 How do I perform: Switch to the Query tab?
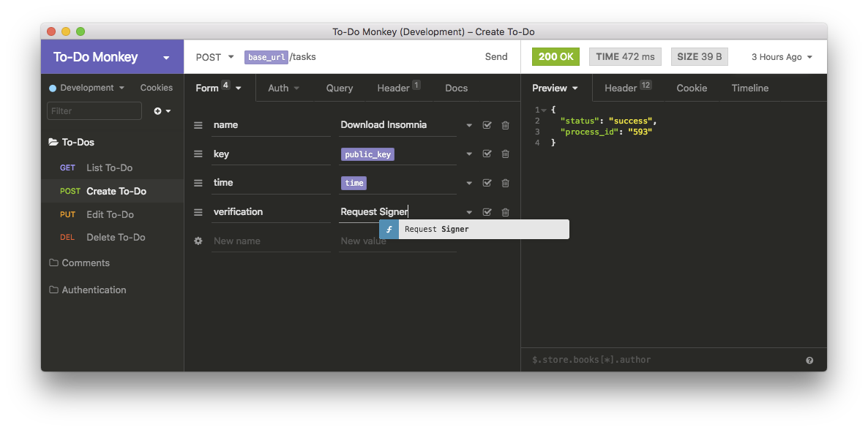[340, 88]
